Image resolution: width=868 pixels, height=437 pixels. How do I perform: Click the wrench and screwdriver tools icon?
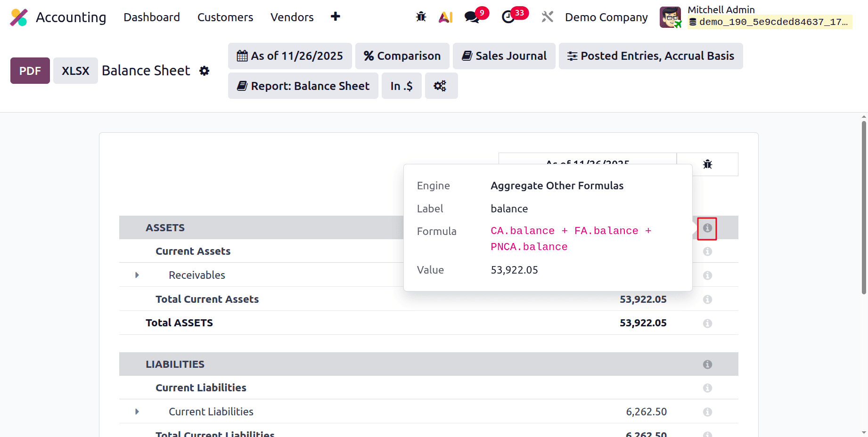pyautogui.click(x=547, y=17)
